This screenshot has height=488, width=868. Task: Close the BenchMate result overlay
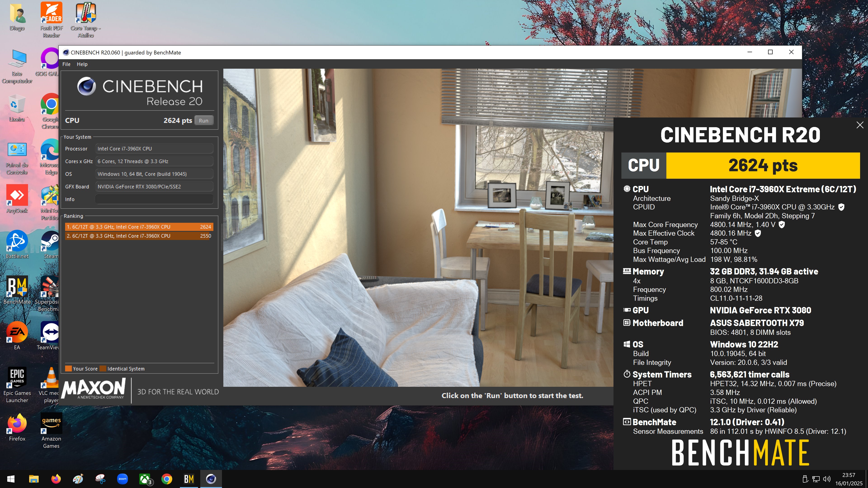pyautogui.click(x=860, y=125)
